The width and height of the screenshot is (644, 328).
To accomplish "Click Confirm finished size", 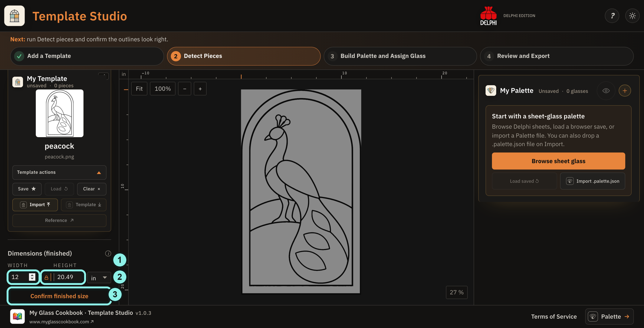I will [59, 296].
